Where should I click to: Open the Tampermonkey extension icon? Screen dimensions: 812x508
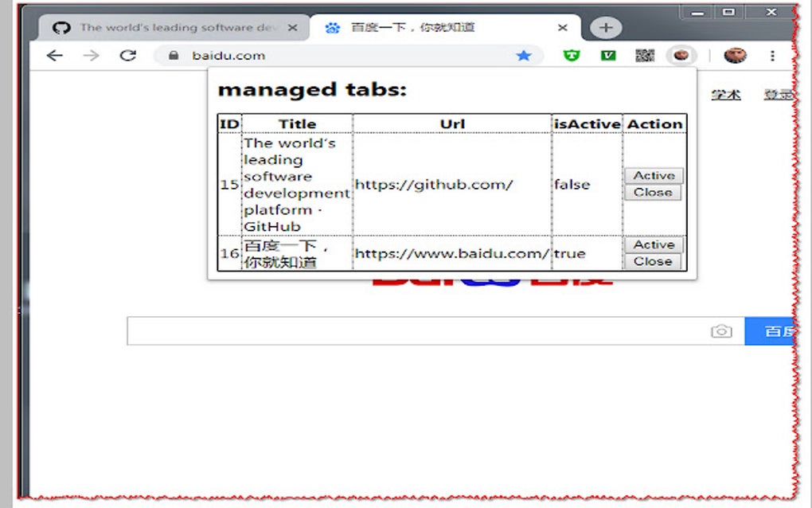click(572, 56)
